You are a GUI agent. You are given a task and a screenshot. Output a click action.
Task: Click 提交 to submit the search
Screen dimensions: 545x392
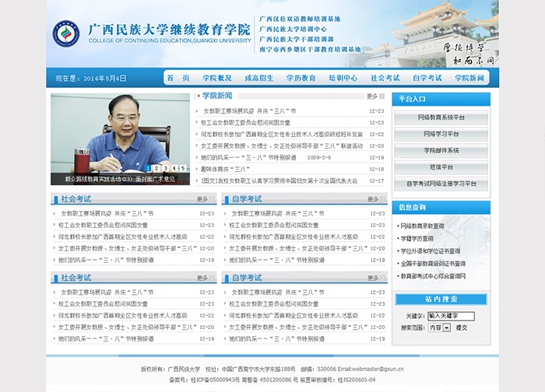462,327
